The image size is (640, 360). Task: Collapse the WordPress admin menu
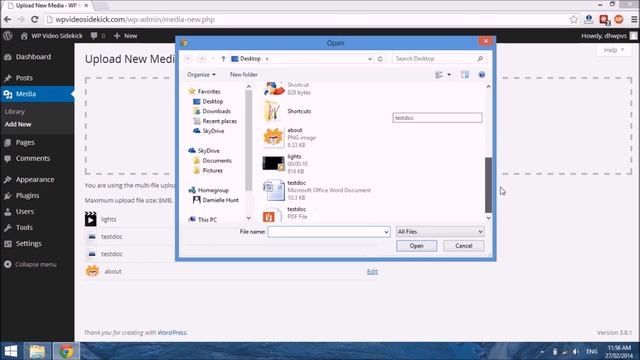pos(30,264)
